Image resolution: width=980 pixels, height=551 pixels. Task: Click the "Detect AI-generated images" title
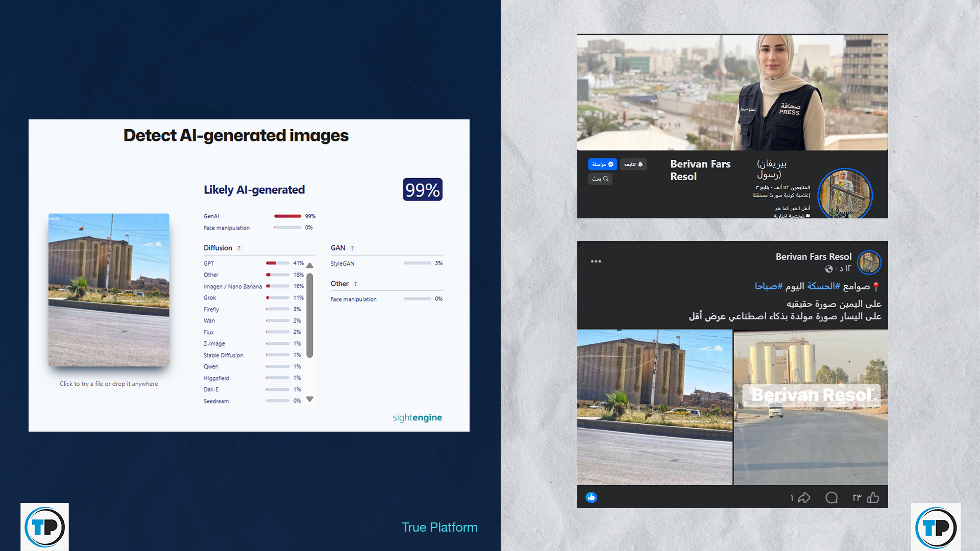(236, 136)
